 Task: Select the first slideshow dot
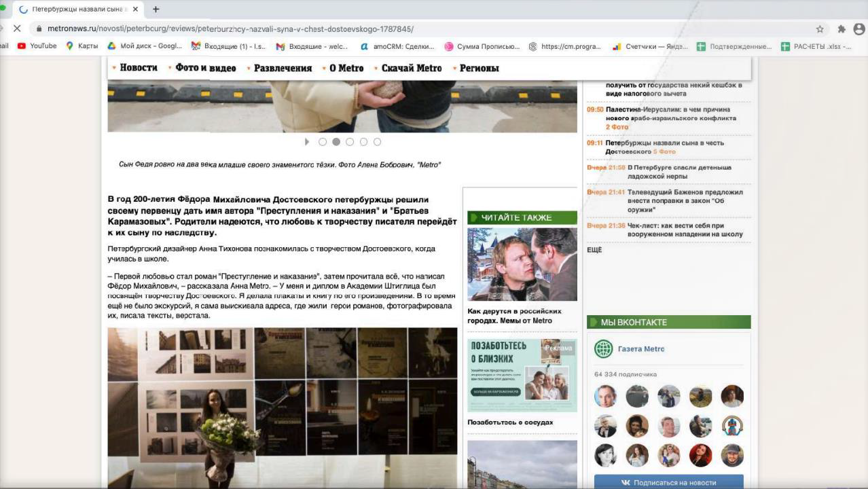[323, 142]
